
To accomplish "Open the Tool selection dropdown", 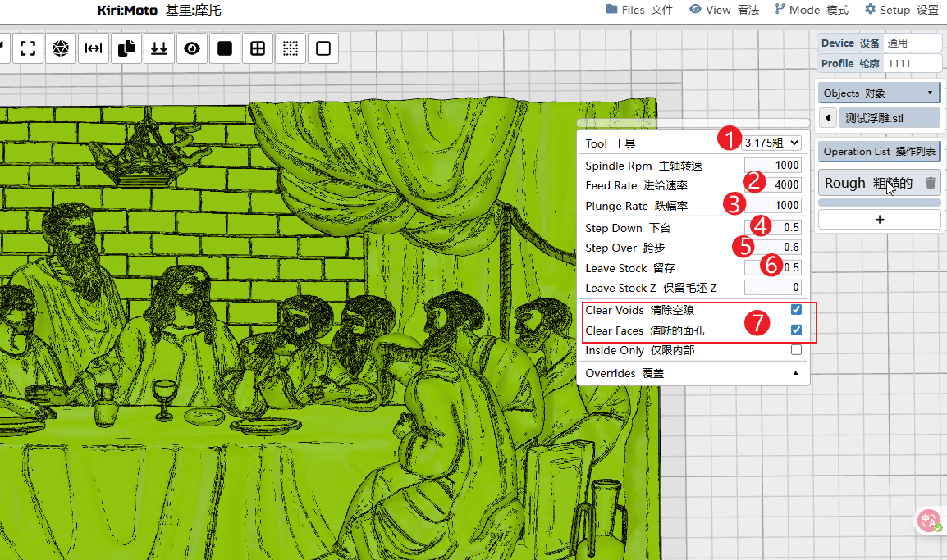I will tap(771, 143).
